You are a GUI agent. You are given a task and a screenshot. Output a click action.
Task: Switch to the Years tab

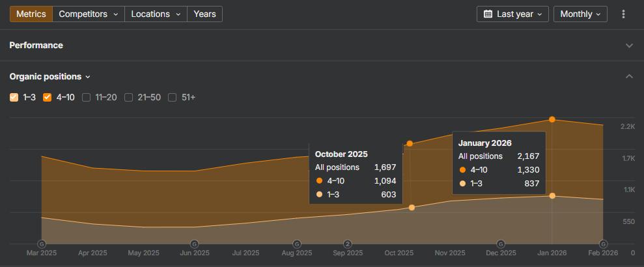coord(204,14)
